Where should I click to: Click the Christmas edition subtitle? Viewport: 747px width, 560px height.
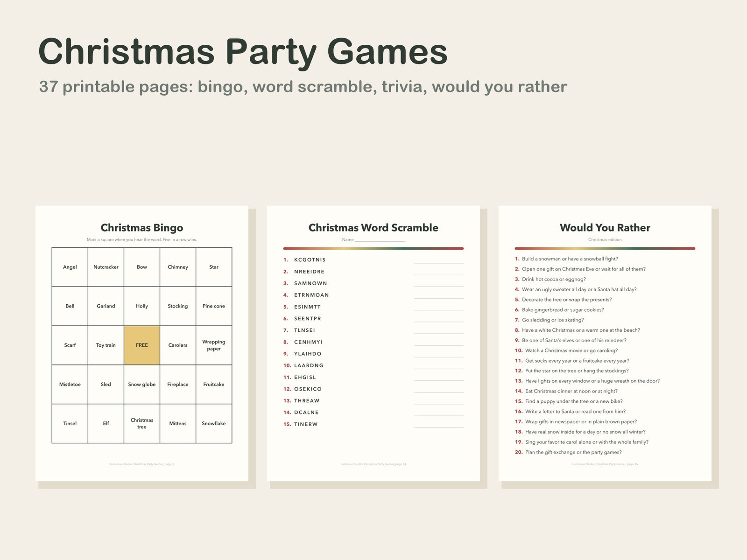coord(605,239)
